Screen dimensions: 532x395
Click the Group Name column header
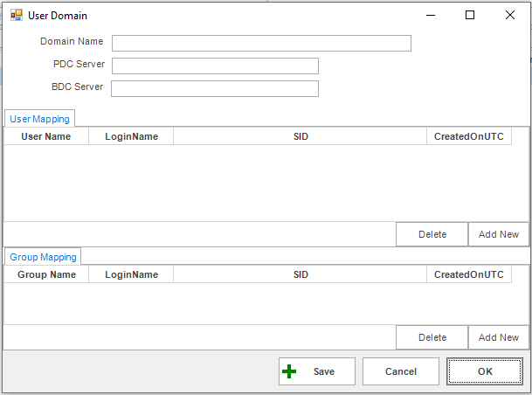(46, 274)
